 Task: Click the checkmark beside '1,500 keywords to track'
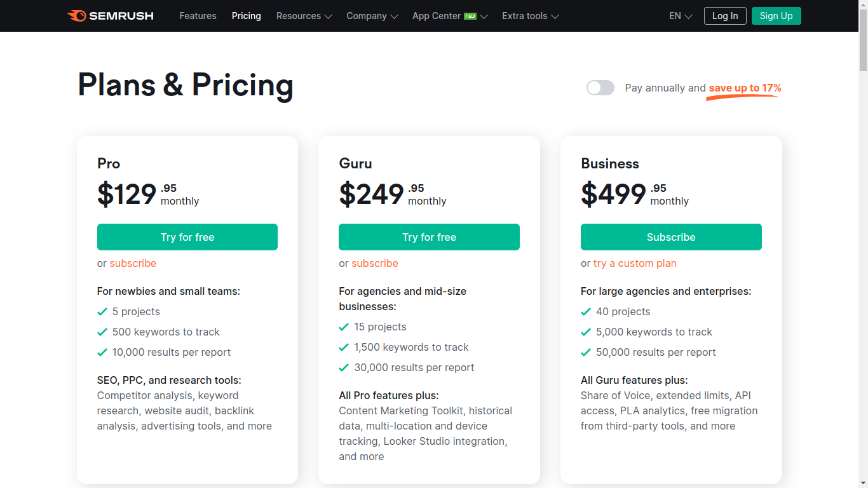pos(344,348)
